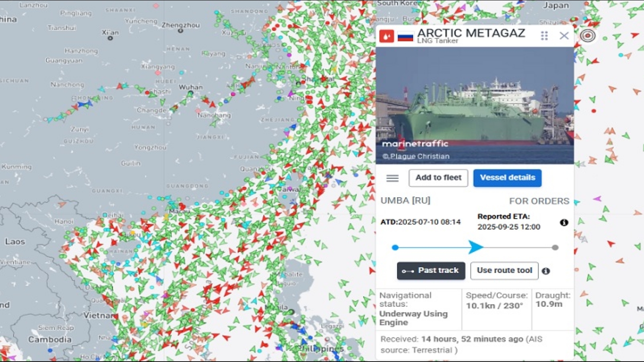Image resolution: width=644 pixels, height=362 pixels.
Task: Show the vessel's Past track
Action: (431, 271)
